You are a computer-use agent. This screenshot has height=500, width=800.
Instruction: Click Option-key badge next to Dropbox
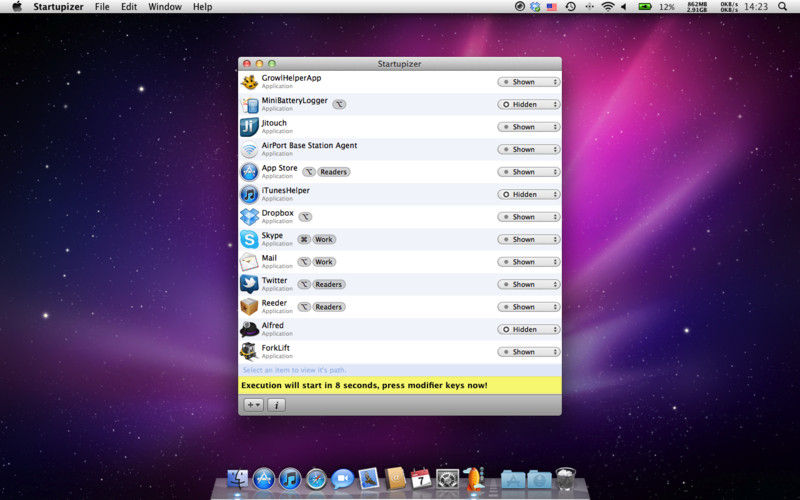coord(305,217)
